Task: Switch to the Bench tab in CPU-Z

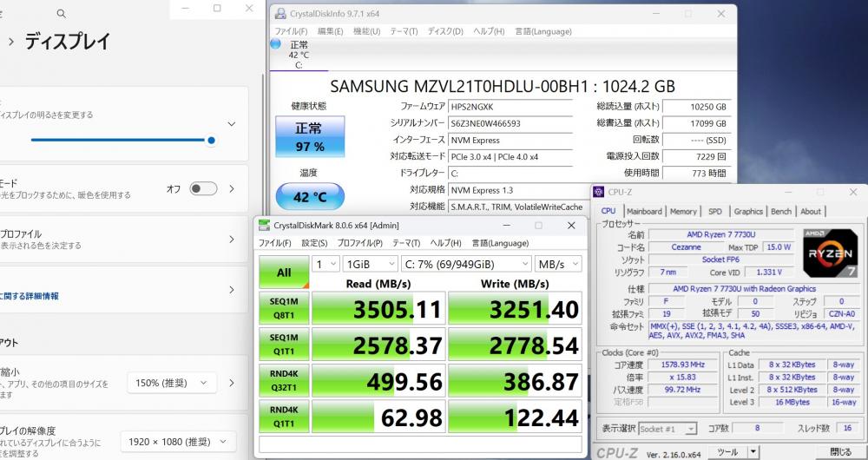Action: click(x=781, y=212)
